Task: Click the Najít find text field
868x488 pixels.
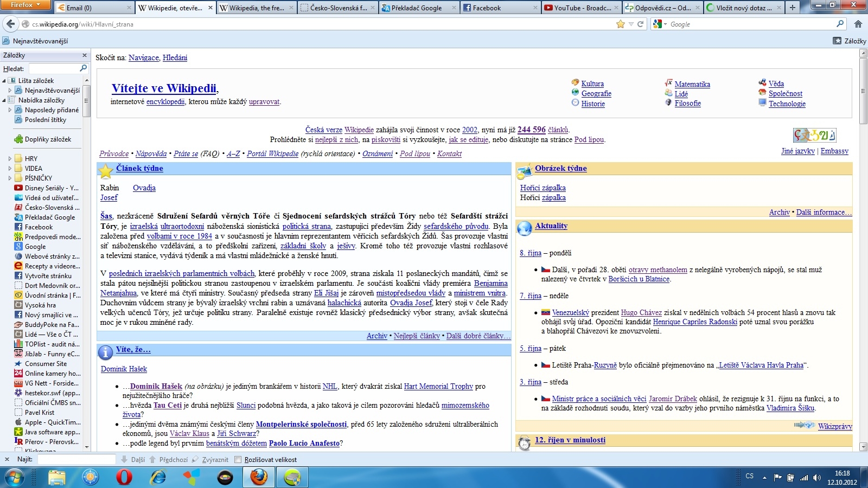Action: [x=76, y=459]
